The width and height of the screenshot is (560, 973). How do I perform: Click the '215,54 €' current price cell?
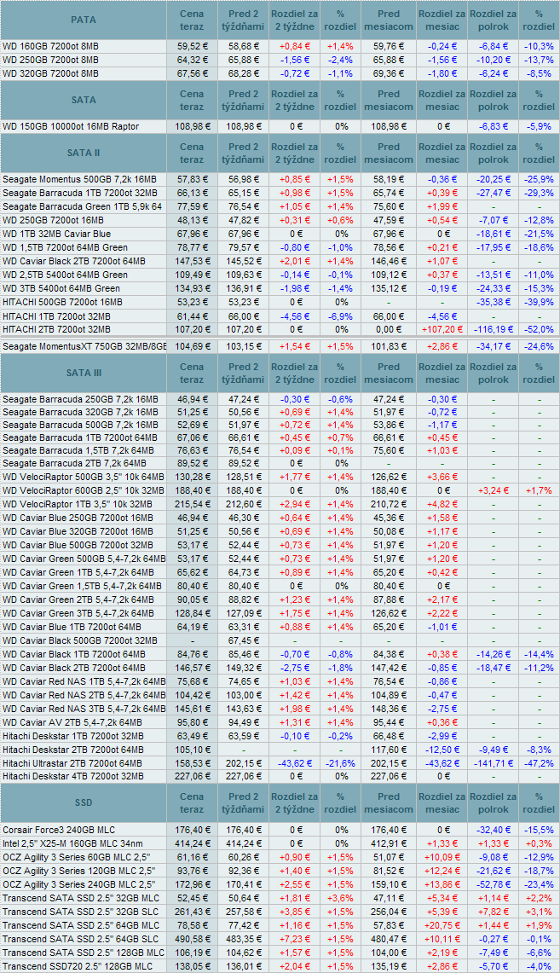pos(192,504)
